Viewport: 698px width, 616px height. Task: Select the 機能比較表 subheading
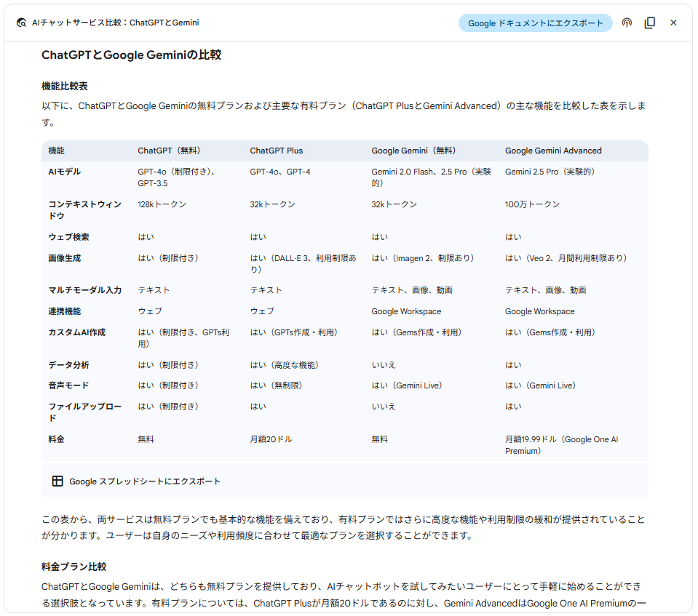65,86
